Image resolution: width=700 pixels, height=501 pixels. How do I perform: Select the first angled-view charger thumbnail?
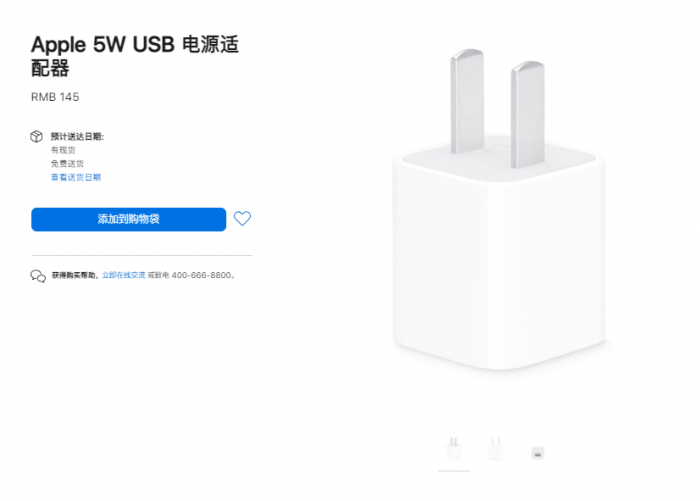point(454,449)
